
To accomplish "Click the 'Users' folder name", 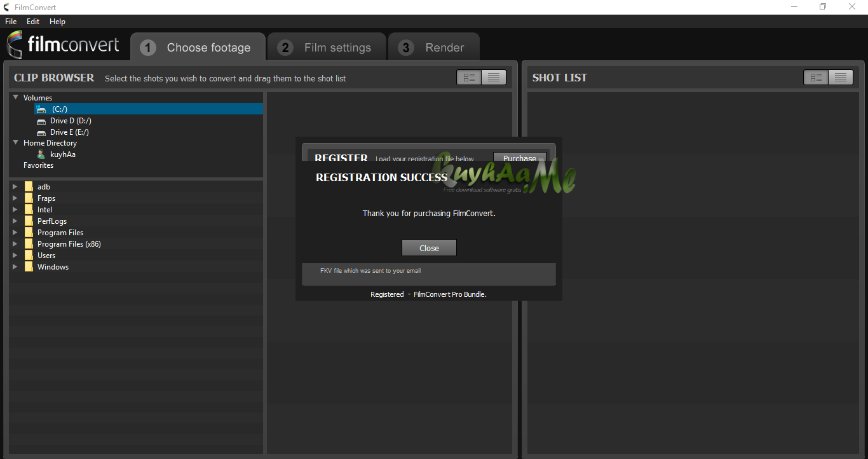I will point(46,256).
